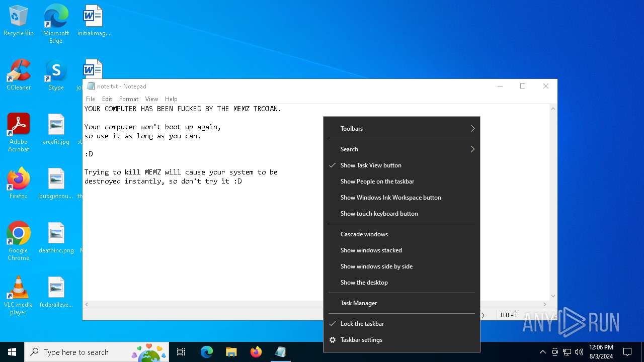The width and height of the screenshot is (644, 362).
Task: Launch Adobe Acrobat desktop shortcut
Action: [x=19, y=133]
